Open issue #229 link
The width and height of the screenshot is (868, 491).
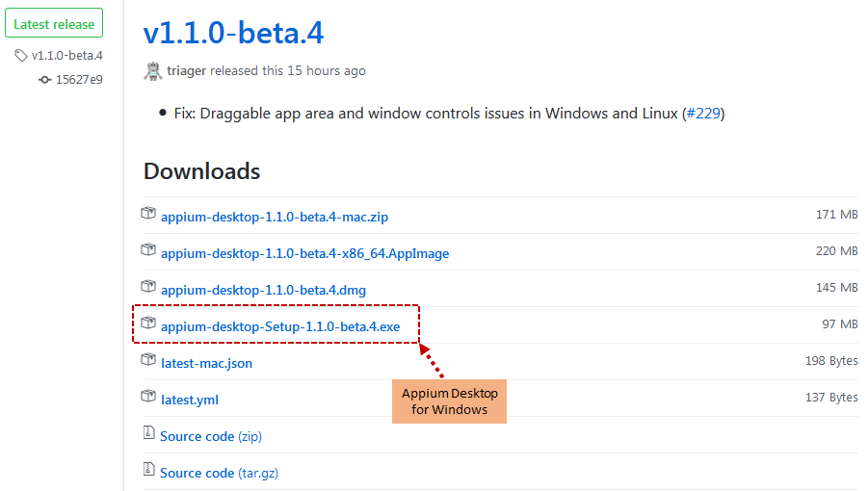click(x=703, y=114)
